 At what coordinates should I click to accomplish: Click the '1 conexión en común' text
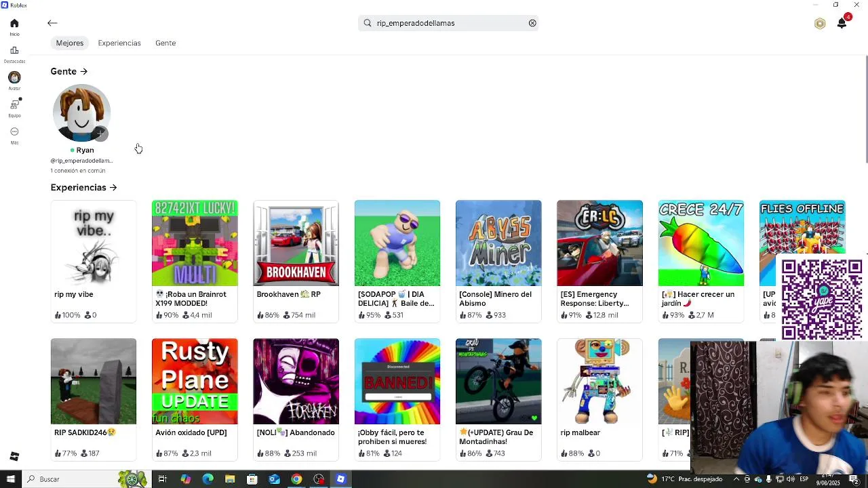pyautogui.click(x=78, y=171)
